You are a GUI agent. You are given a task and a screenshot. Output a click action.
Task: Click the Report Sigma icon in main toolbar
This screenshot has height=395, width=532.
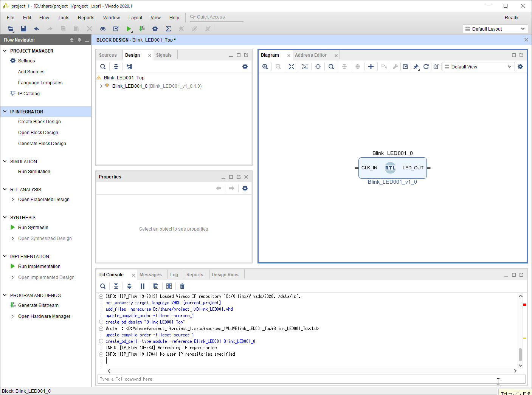point(168,29)
